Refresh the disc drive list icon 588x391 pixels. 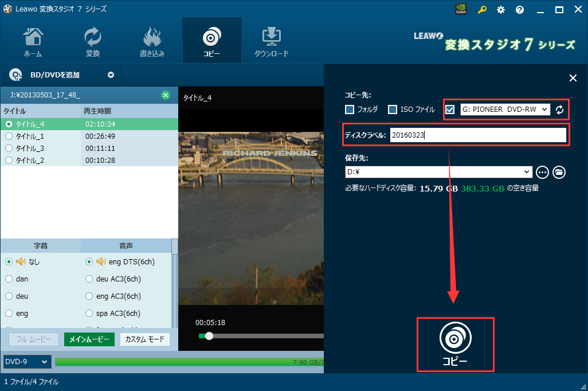[560, 110]
